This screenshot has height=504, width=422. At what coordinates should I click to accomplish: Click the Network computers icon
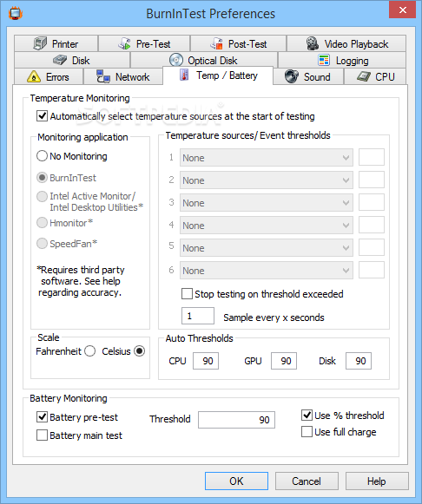pos(103,76)
